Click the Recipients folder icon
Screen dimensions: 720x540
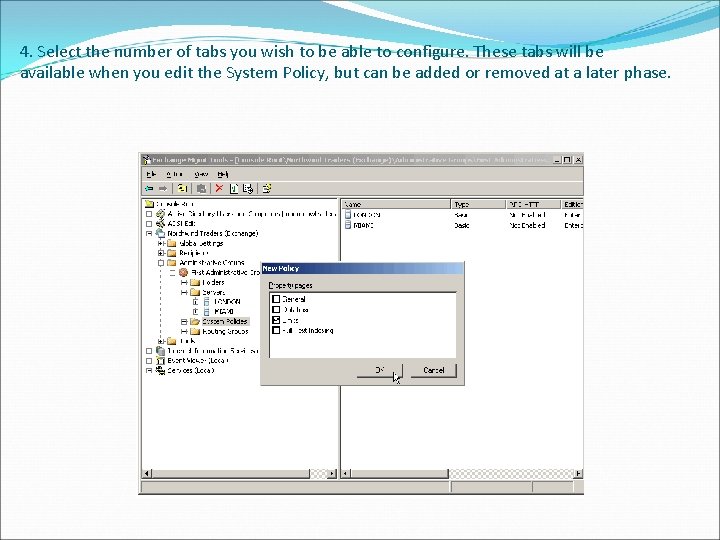(x=172, y=253)
